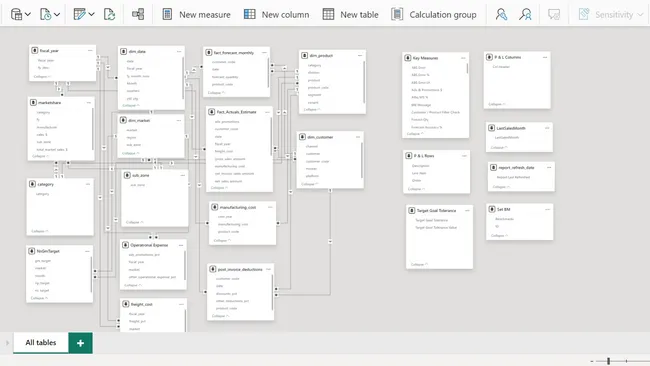Screen dimensions: 650x366
Task: Collapse the Target Goal Tolerance table card
Action: click(419, 264)
